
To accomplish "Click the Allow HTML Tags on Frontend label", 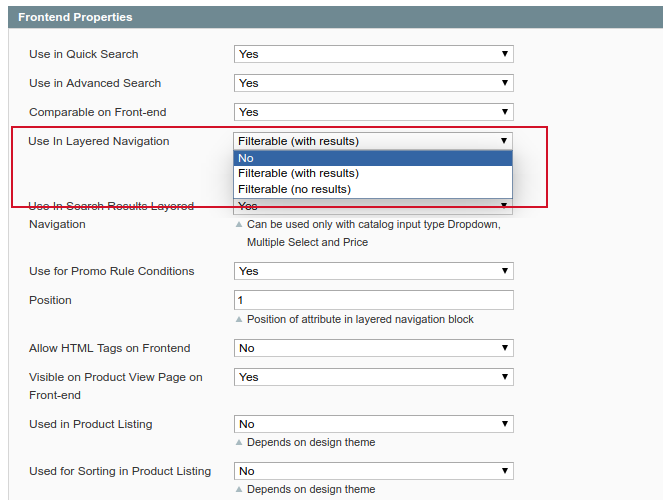I will pyautogui.click(x=109, y=348).
